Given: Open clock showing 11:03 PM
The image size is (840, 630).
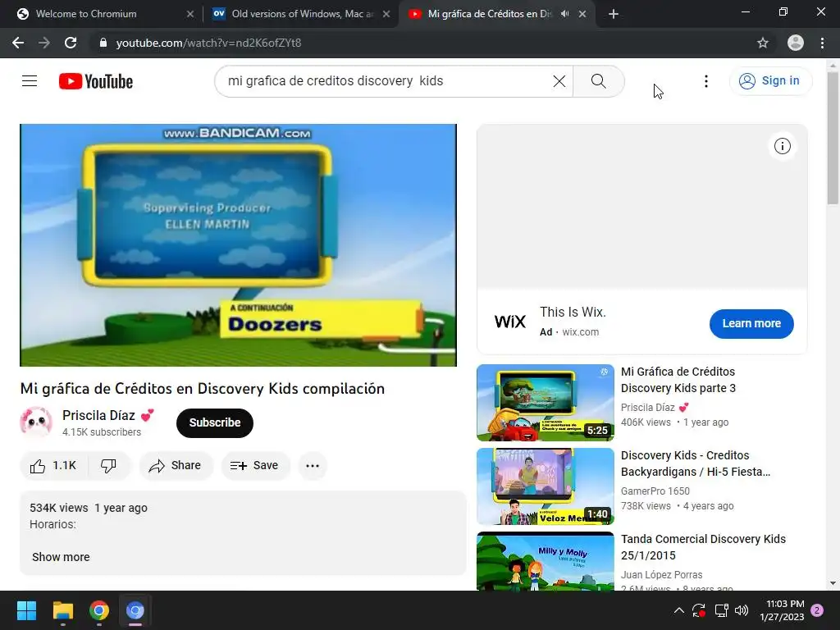Looking at the screenshot, I should 782,610.
